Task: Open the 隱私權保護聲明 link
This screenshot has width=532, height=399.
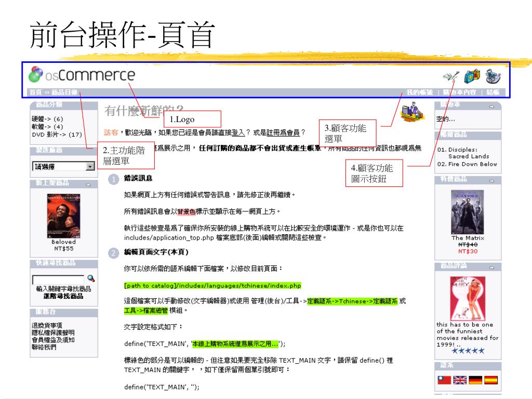Action: [x=53, y=332]
